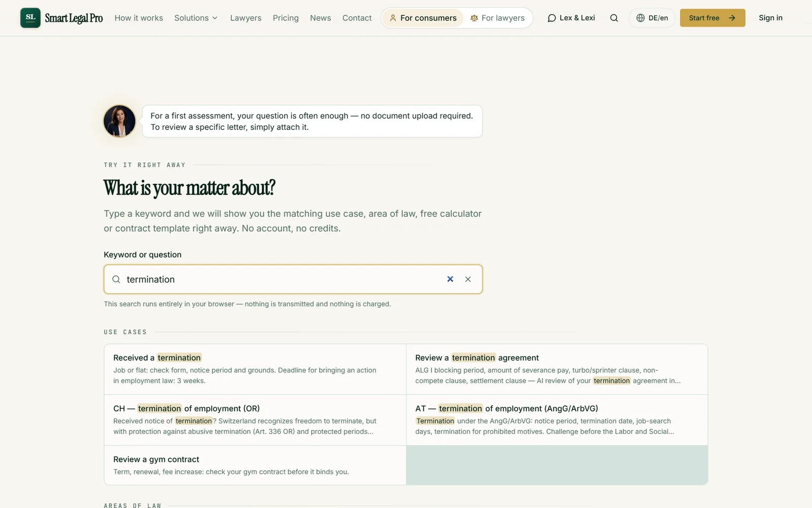Click the What is your matter about? heading
This screenshot has height=508, width=812.
[x=189, y=188]
